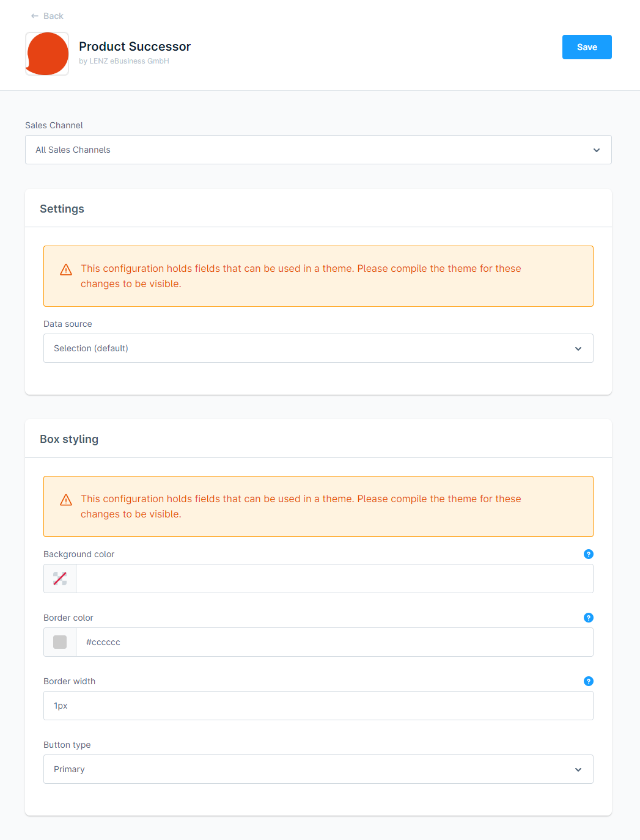Click the 'Border color' label
Viewport: 640px width, 840px height.
(68, 618)
